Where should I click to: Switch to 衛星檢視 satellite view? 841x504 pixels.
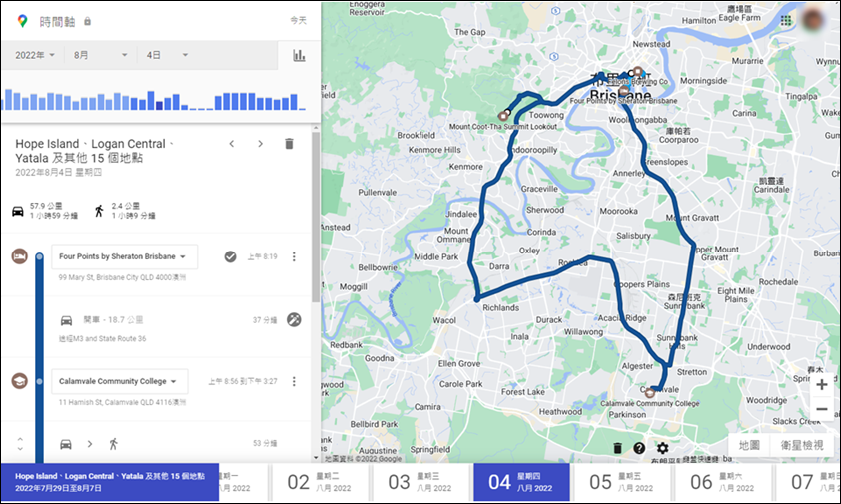pyautogui.click(x=802, y=445)
